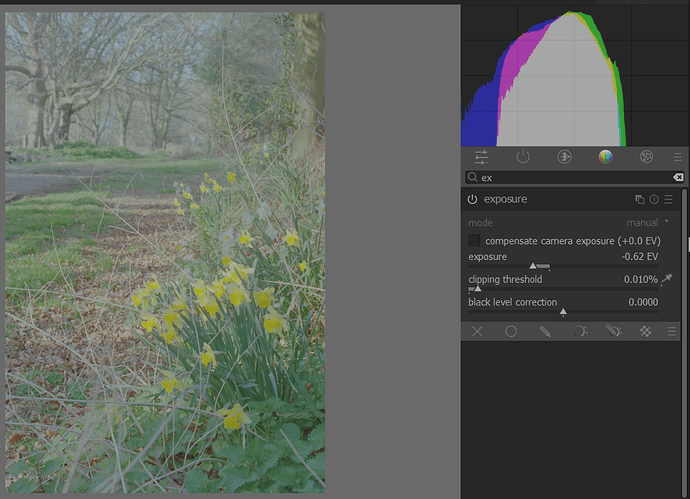Toggle exposure module on/off

click(472, 200)
